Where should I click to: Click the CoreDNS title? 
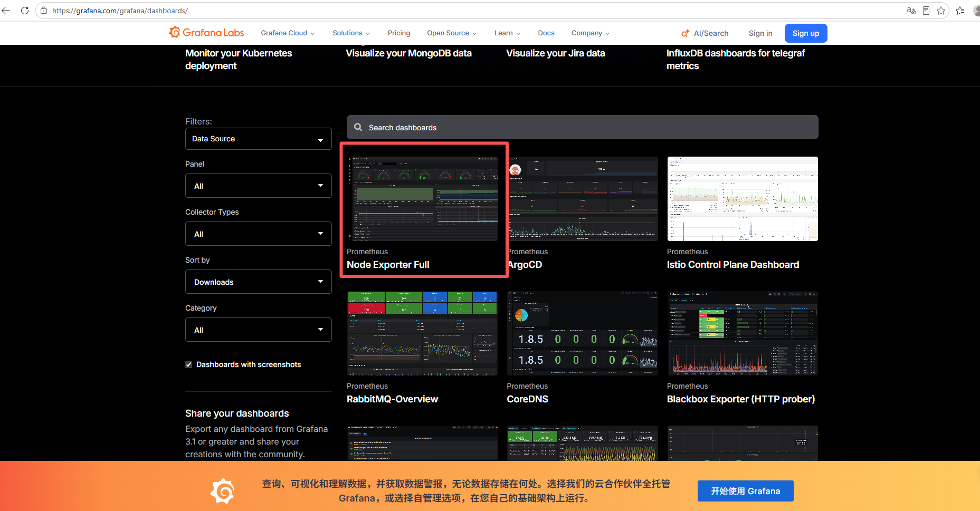528,399
